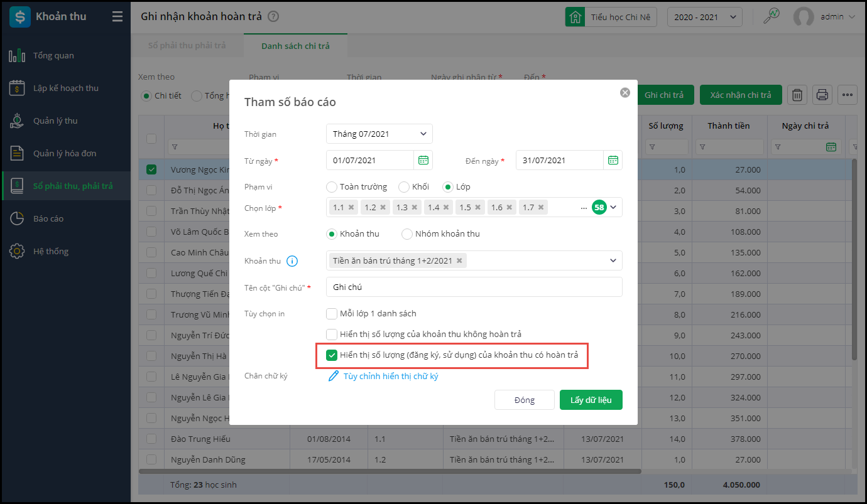
Task: Expand the Khoản thu dropdown arrow
Action: point(613,260)
